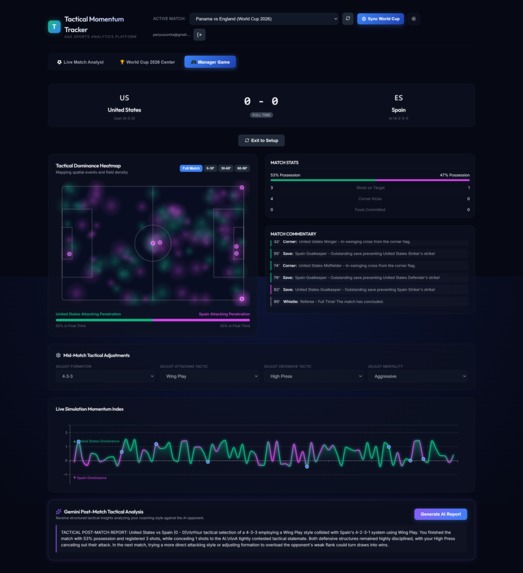Click the United States Dominance chart legend
Screen dimensions: 523x573
[96, 441]
